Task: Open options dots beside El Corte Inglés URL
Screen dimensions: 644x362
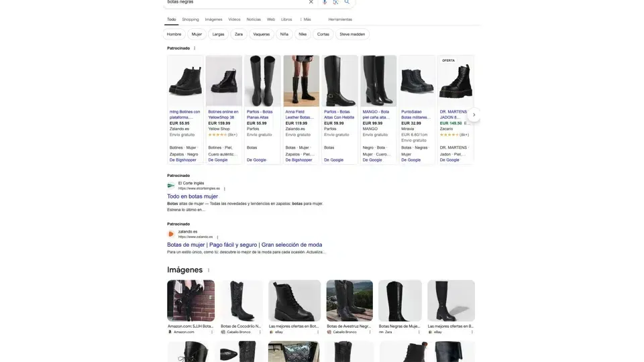Action: pyautogui.click(x=224, y=189)
